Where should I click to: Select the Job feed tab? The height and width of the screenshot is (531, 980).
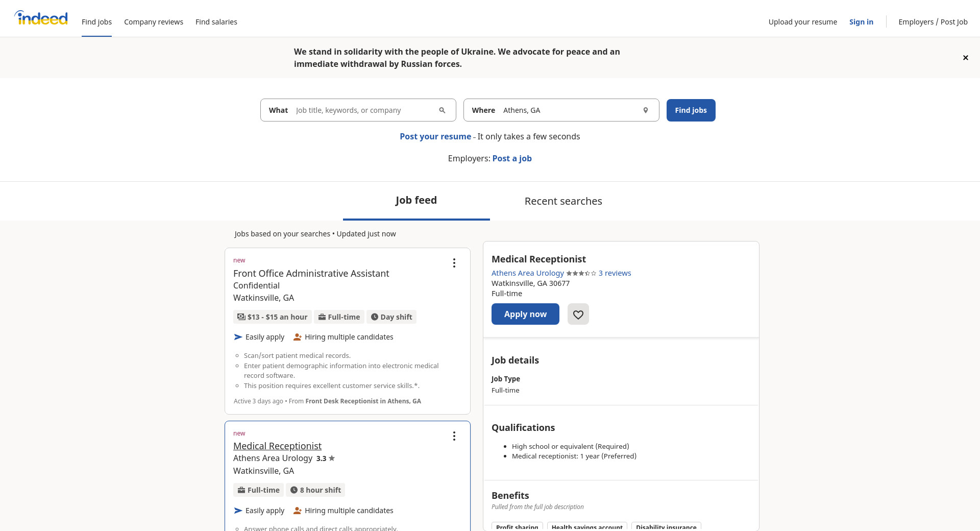[416, 200]
